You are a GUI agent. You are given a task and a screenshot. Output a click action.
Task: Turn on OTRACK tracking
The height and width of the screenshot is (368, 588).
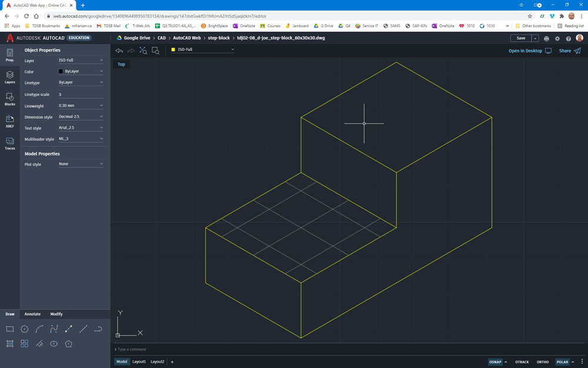(x=522, y=362)
